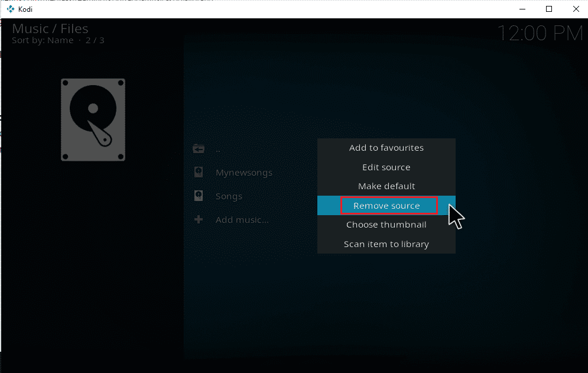Minimize the Kodi window
The image size is (588, 373).
(522, 9)
